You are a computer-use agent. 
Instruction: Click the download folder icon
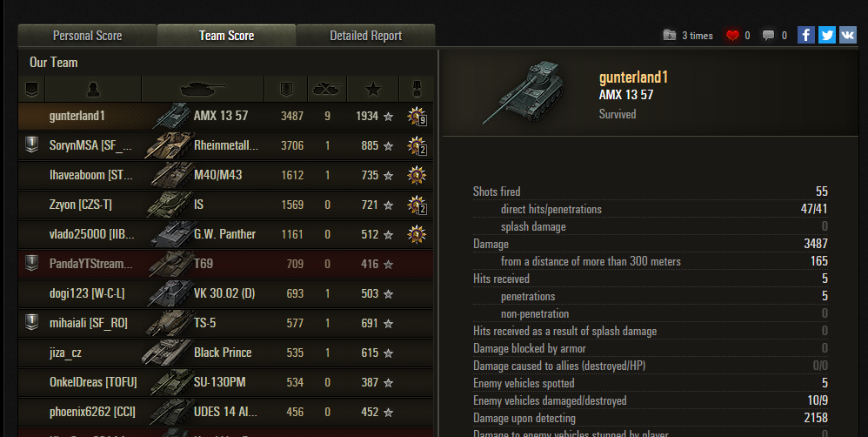click(670, 36)
